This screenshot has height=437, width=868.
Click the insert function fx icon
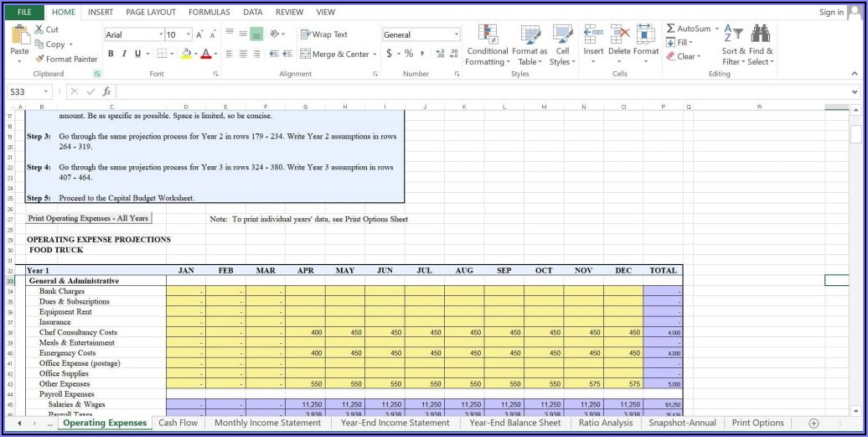coord(106,91)
